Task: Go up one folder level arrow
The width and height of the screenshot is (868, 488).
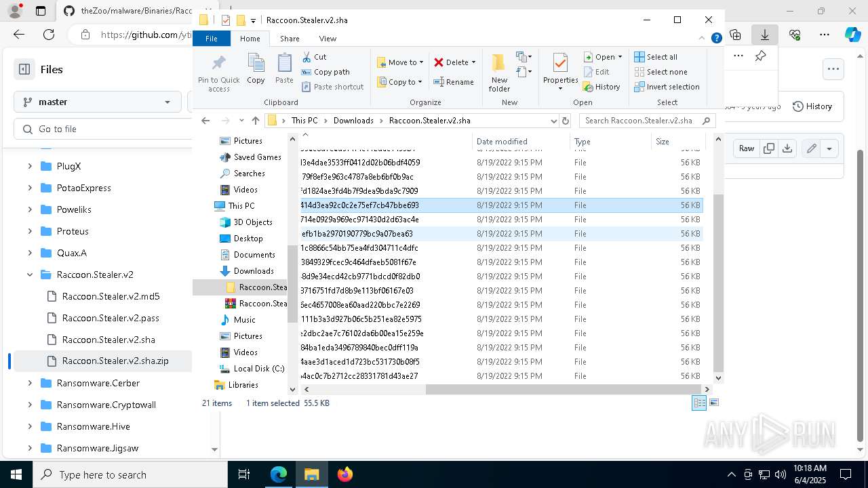Action: pyautogui.click(x=255, y=121)
